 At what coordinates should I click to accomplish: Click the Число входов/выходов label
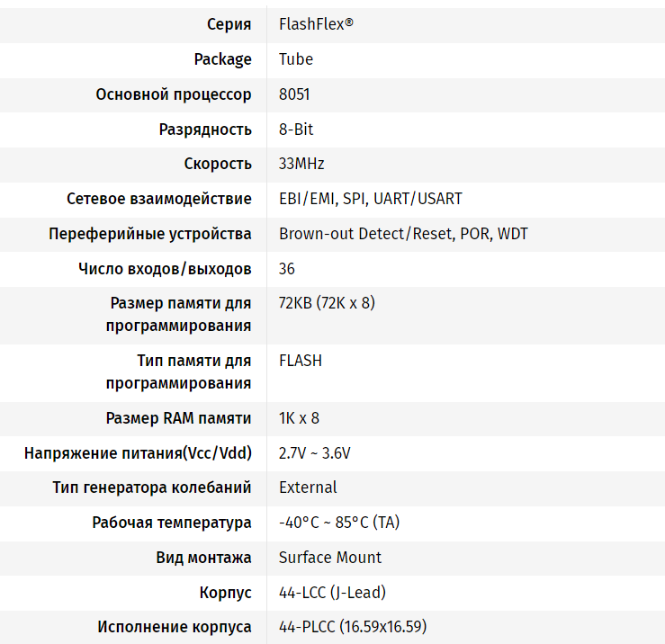pos(165,269)
